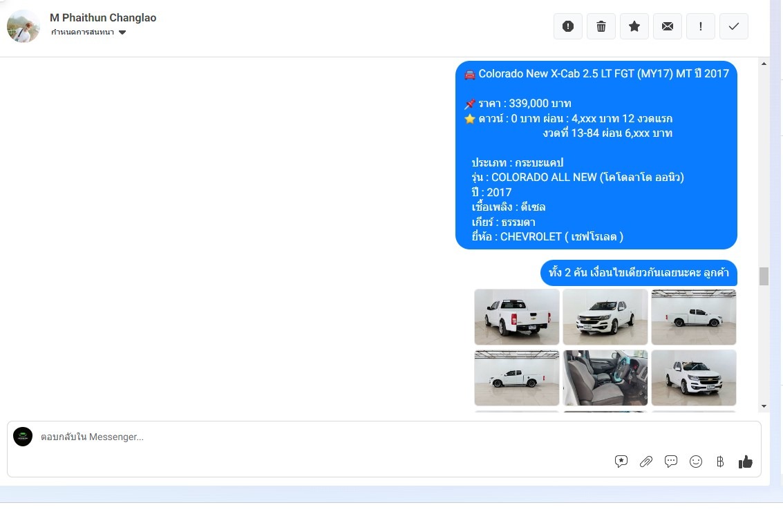Click the Baht payment icon
The height and width of the screenshot is (532, 783).
[x=720, y=462]
